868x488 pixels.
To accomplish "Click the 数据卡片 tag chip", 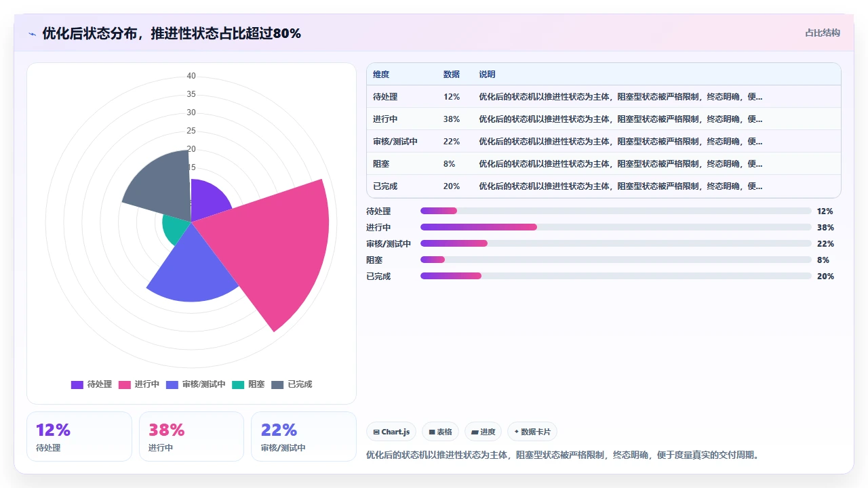I will pyautogui.click(x=532, y=432).
